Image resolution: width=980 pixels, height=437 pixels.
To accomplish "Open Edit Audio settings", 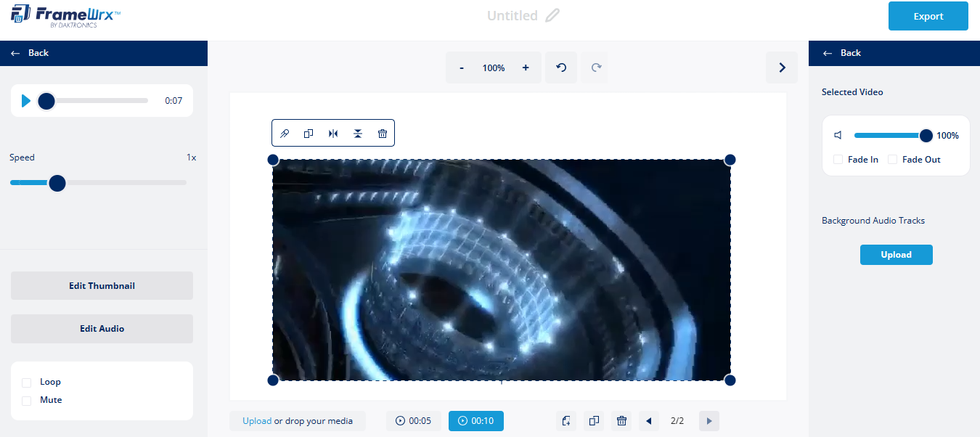I will [x=101, y=328].
